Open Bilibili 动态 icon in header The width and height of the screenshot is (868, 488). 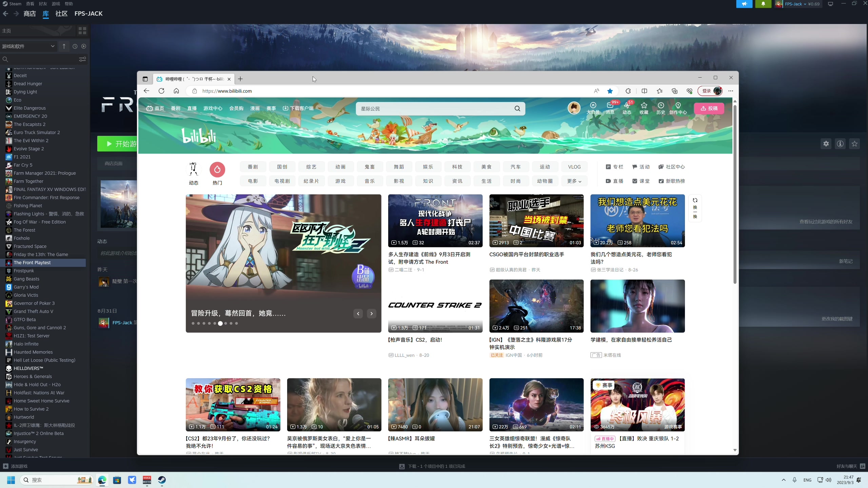[627, 108]
